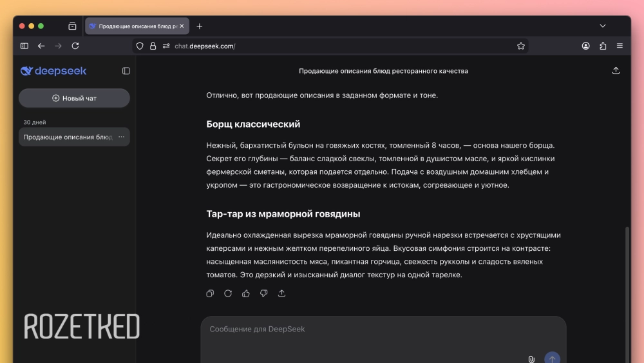Click the thumbs up like icon
The height and width of the screenshot is (363, 644).
[x=246, y=293]
